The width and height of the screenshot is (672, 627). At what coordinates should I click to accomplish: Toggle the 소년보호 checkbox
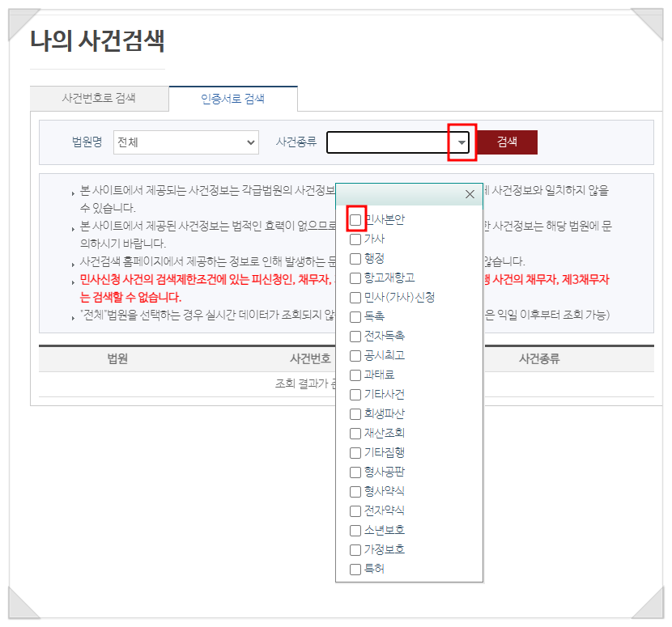click(355, 531)
